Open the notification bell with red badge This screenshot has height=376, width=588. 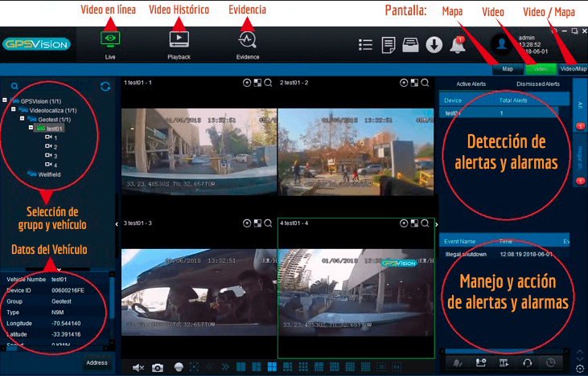tap(458, 45)
